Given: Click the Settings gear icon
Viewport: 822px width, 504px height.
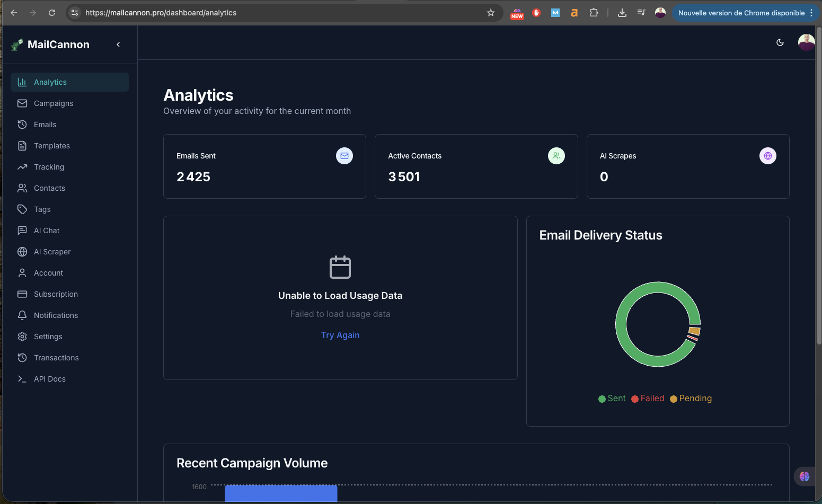Looking at the screenshot, I should click(x=22, y=337).
